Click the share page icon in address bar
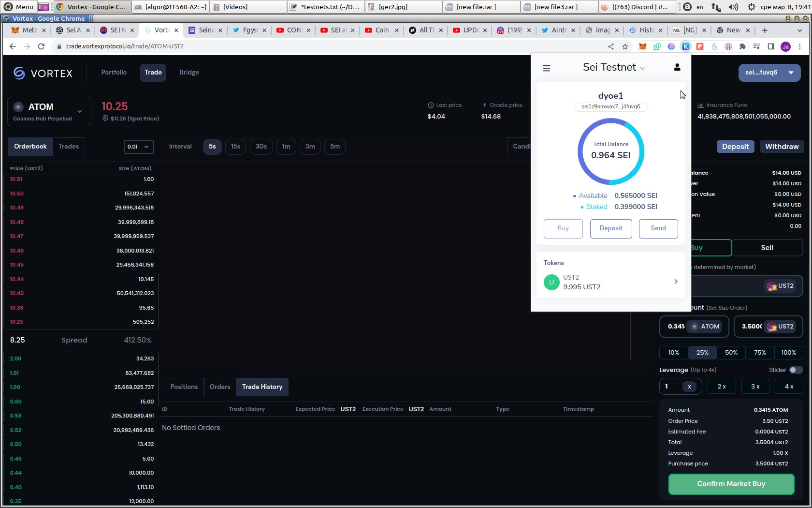 pos(610,46)
